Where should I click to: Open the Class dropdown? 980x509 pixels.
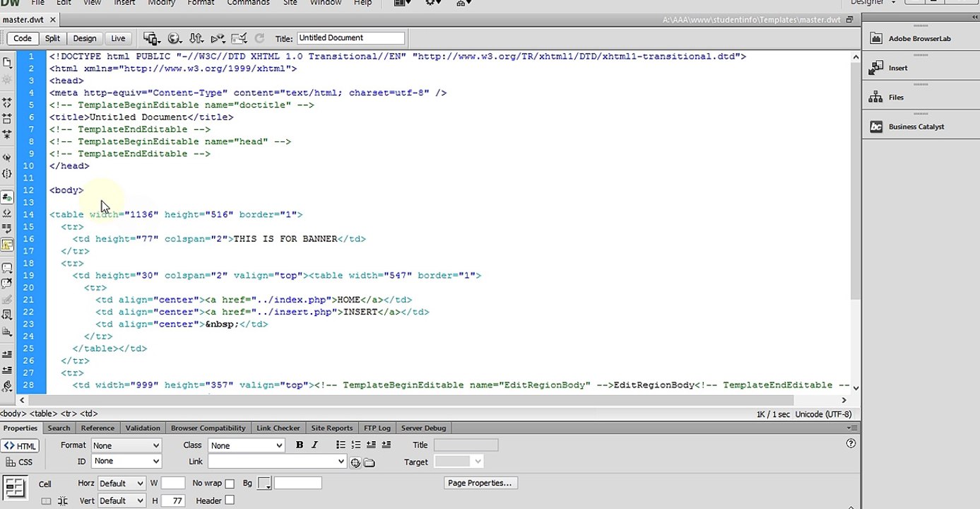tap(246, 445)
